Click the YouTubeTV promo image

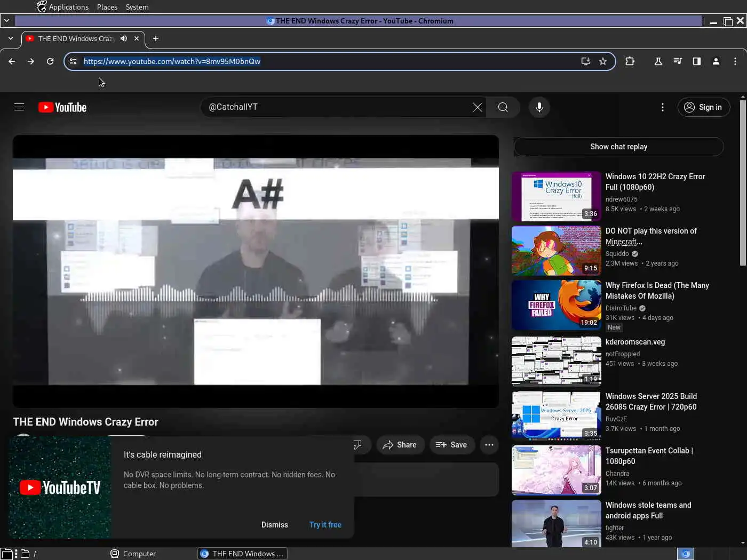60,487
